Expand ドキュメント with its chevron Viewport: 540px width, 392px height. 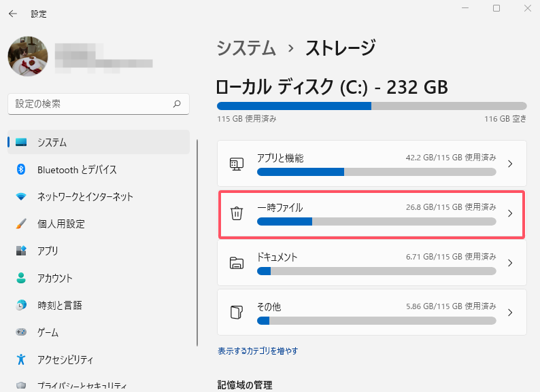tap(510, 263)
